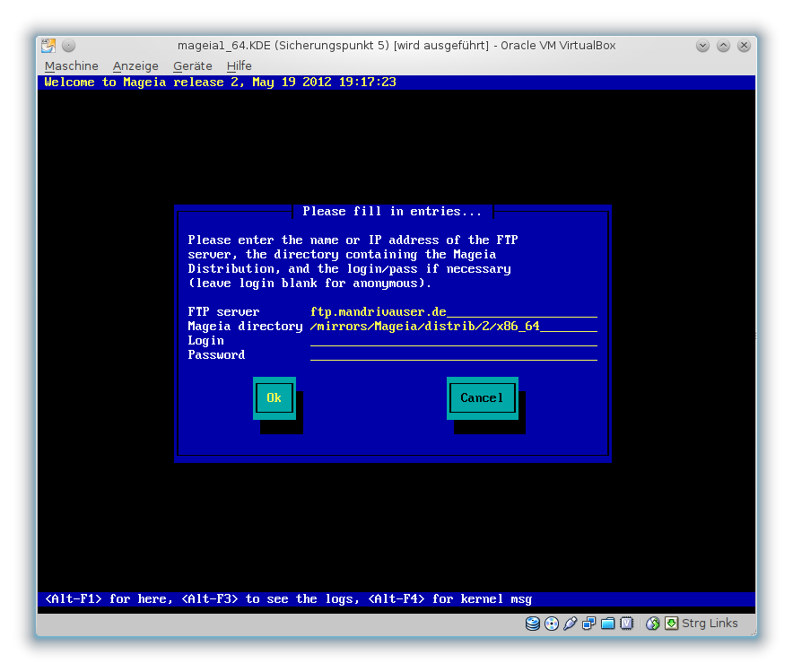Focus the empty Login field

454,340
